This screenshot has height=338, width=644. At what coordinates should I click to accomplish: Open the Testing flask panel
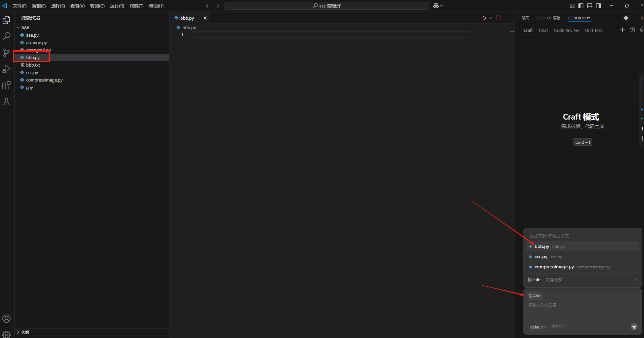click(6, 102)
